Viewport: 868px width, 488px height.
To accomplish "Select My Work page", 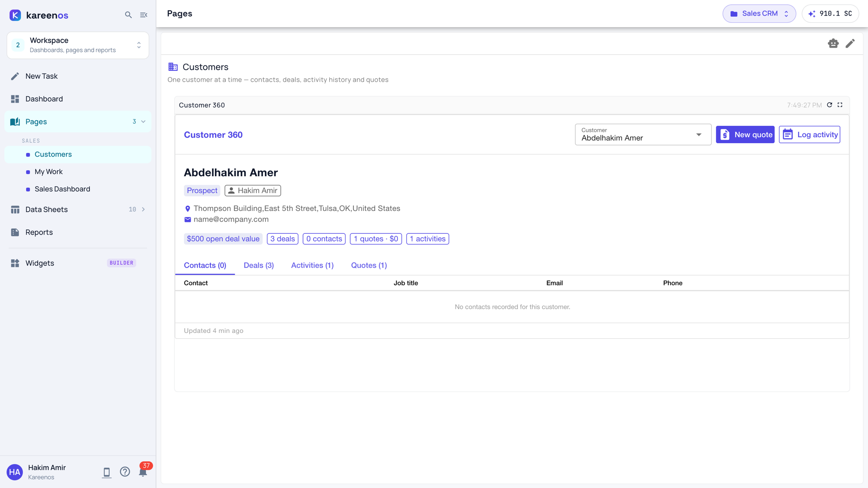I will (x=78, y=172).
